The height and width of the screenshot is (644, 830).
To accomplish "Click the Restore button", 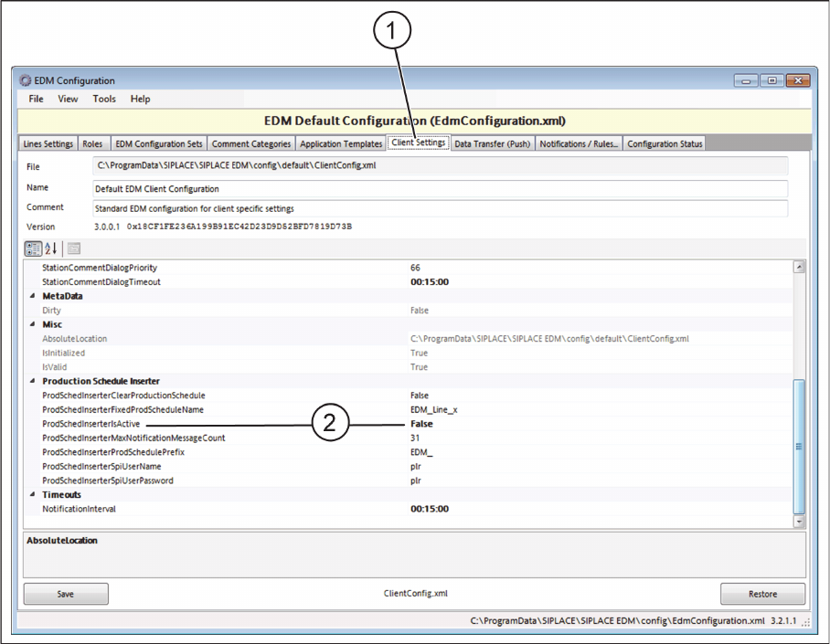I will 762,594.
